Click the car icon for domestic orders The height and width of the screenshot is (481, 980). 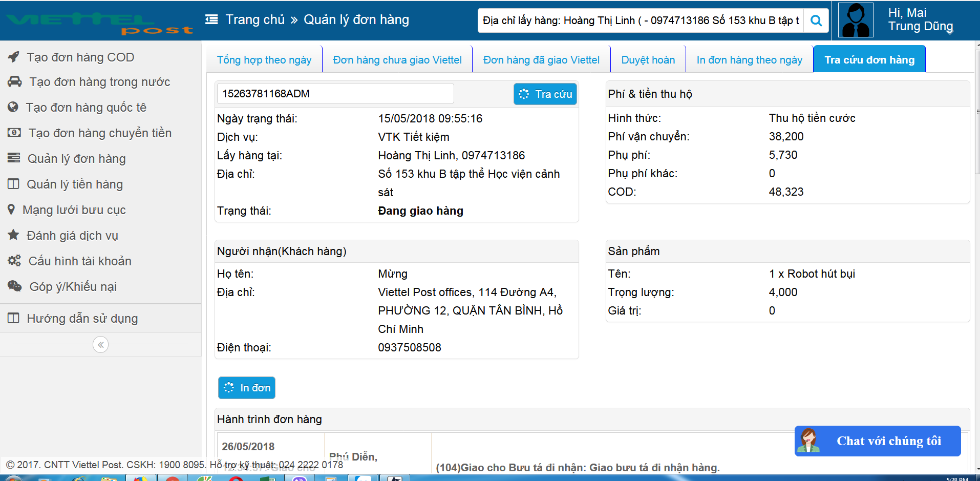coord(15,82)
